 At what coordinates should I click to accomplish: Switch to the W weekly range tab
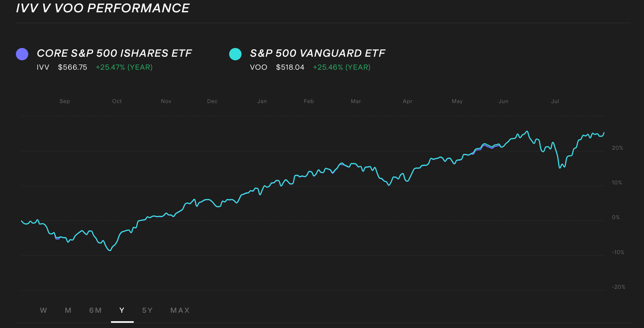43,310
